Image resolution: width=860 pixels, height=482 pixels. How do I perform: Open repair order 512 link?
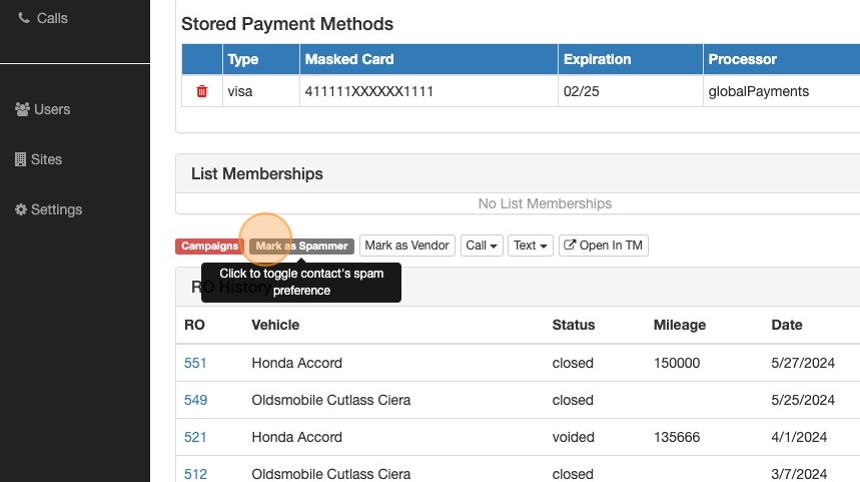coord(195,474)
